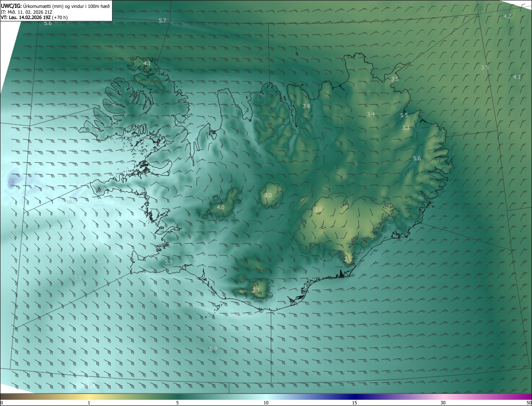The height and width of the screenshot is (406, 532).
Task: Click the '1' label on the color scale
Action: (x=89, y=403)
